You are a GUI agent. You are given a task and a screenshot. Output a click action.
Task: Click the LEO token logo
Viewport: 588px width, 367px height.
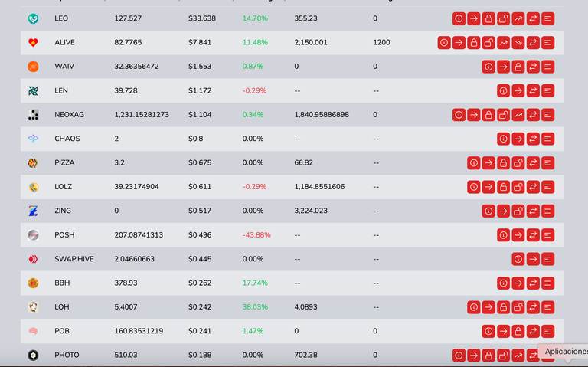coord(33,18)
